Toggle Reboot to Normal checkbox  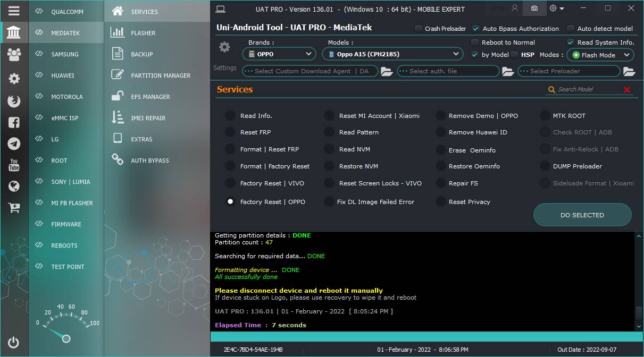pyautogui.click(x=475, y=42)
